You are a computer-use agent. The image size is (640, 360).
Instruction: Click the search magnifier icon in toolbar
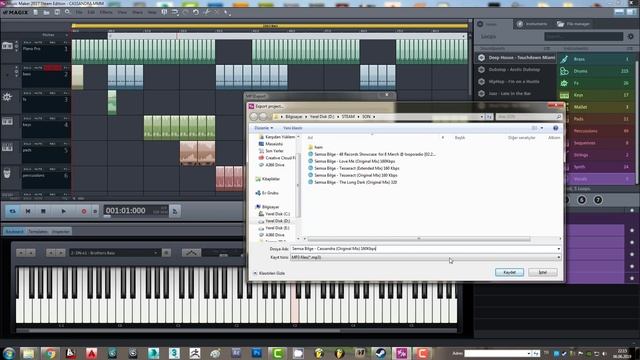click(x=68, y=13)
